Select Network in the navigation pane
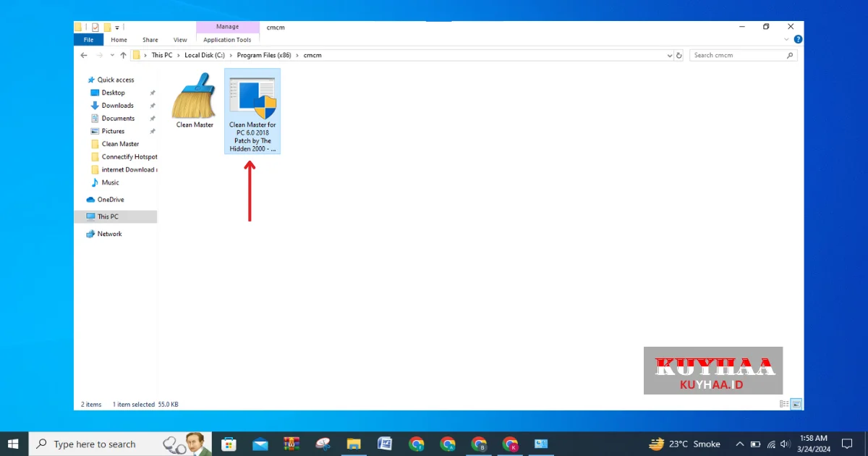 click(109, 234)
